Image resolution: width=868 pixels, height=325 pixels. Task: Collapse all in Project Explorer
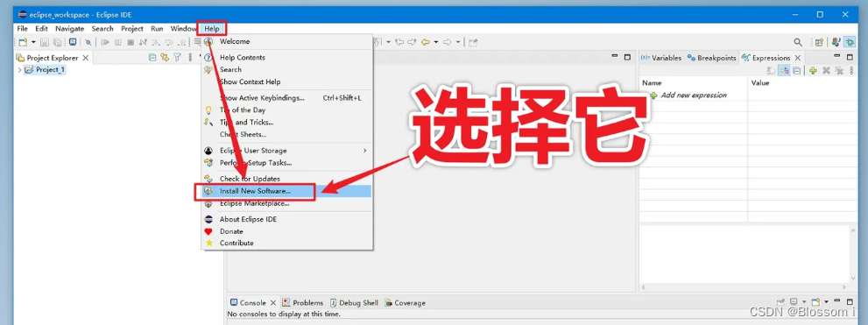tap(152, 57)
